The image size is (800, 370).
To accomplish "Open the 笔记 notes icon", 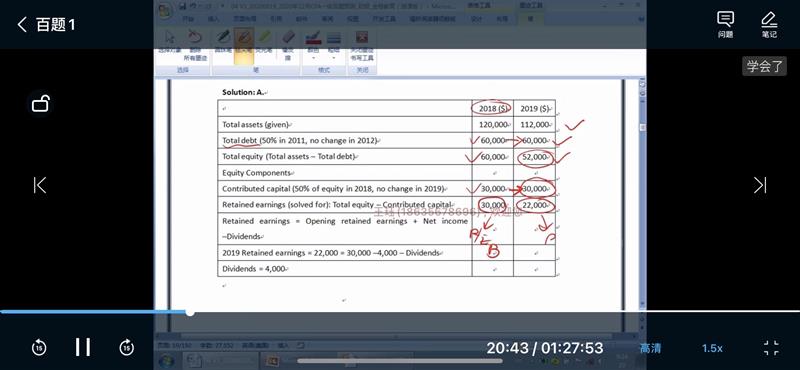I will (x=769, y=24).
